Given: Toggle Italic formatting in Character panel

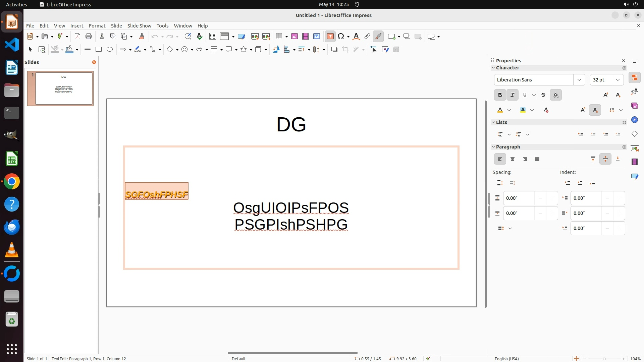Looking at the screenshot, I should coord(512,95).
